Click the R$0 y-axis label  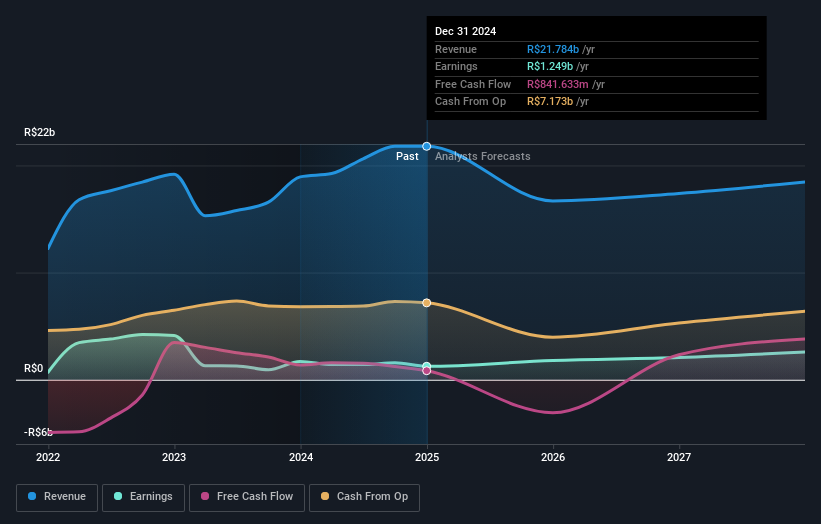(34, 369)
